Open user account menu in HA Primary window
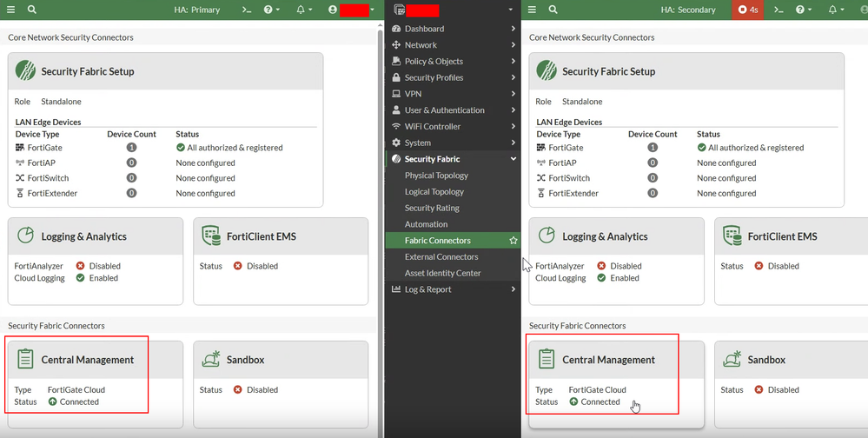Screen dimensions: 868x438 pos(352,10)
